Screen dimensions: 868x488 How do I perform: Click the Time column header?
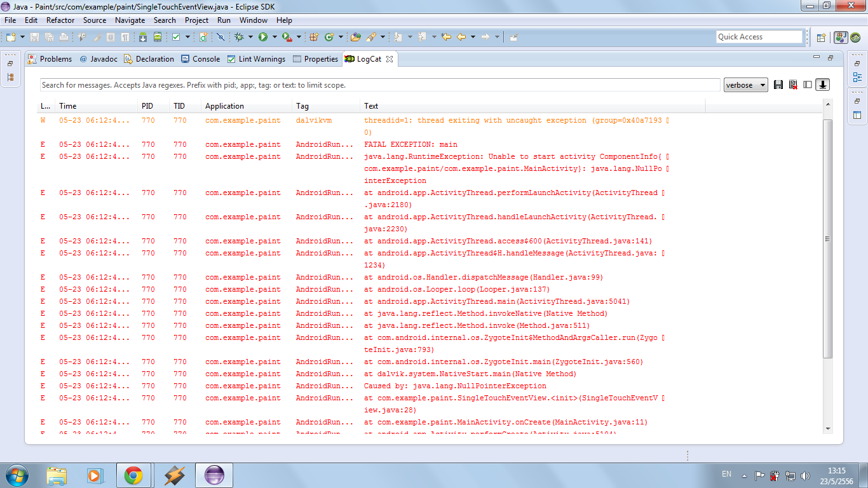pos(97,106)
